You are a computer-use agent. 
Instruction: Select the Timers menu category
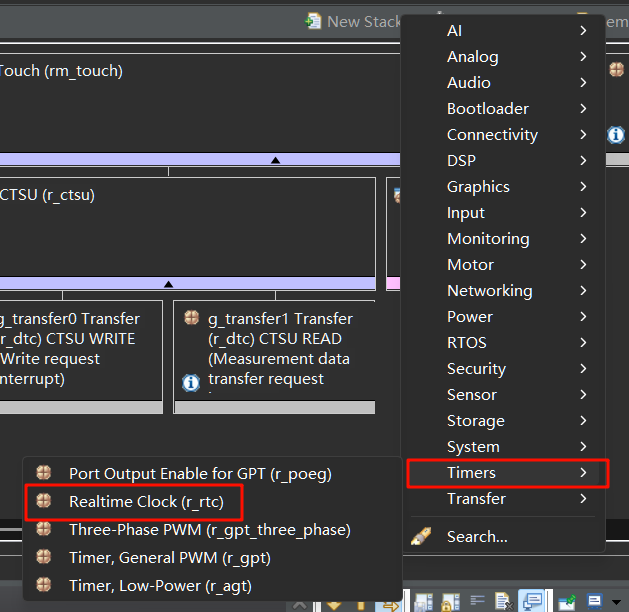[503, 473]
